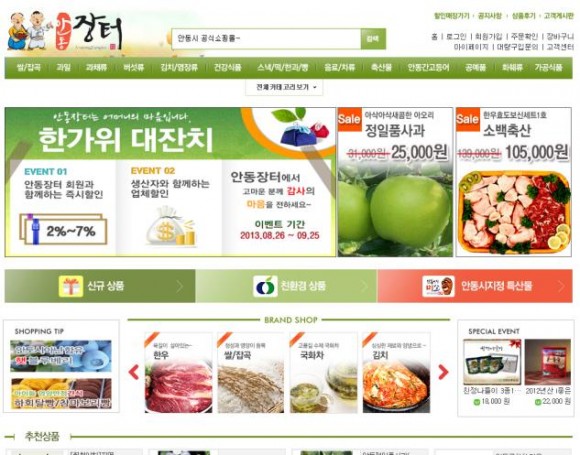The image size is (580, 455).
Task: Open the 축산물 category menu
Action: pyautogui.click(x=381, y=67)
